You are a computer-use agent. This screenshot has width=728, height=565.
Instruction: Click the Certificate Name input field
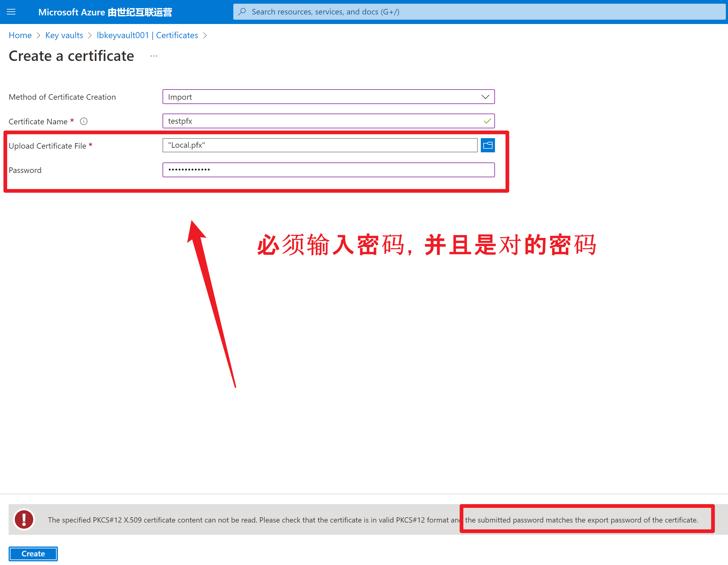[x=320, y=121]
